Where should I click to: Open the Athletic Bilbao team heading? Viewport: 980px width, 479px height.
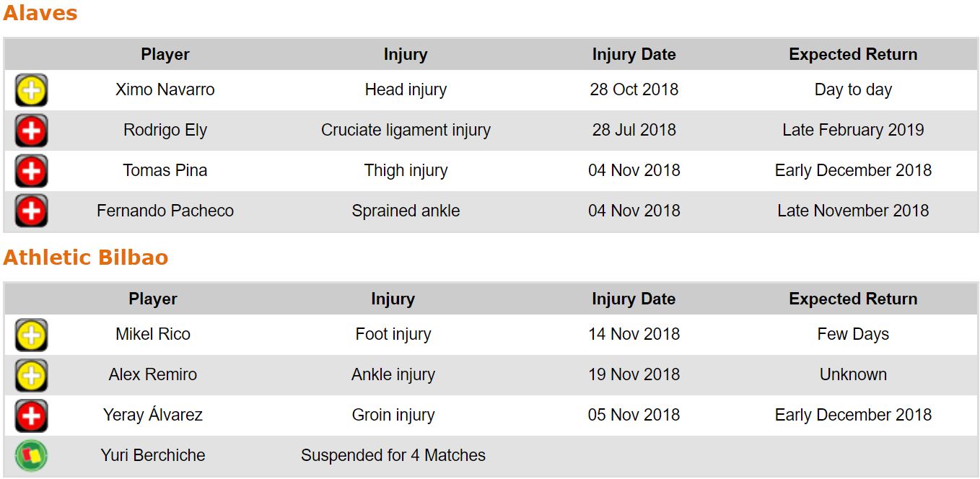[85, 258]
